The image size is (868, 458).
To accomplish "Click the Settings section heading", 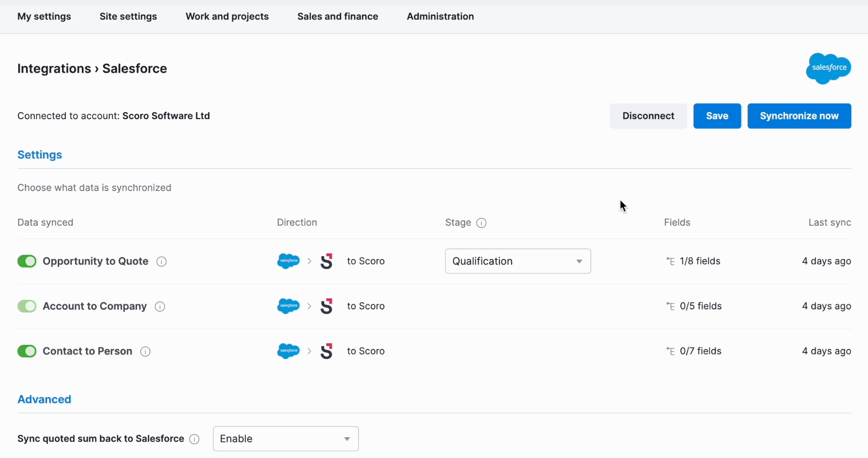I will pyautogui.click(x=40, y=155).
